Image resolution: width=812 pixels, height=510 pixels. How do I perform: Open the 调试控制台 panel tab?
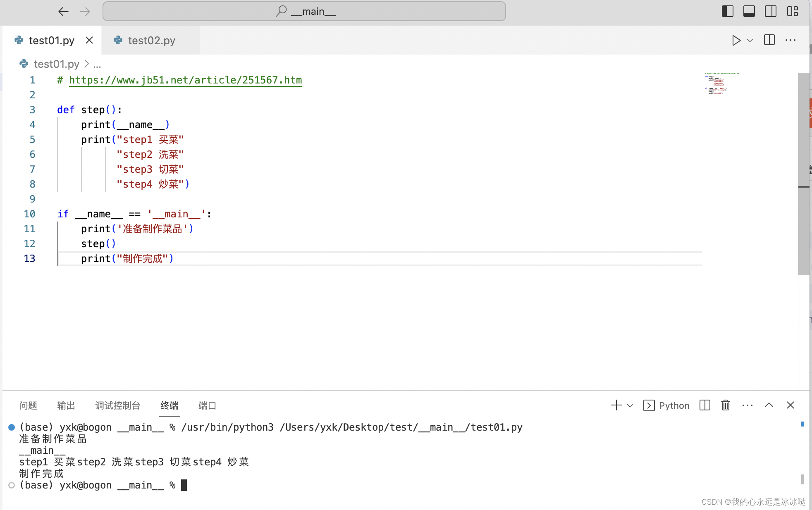tap(118, 405)
